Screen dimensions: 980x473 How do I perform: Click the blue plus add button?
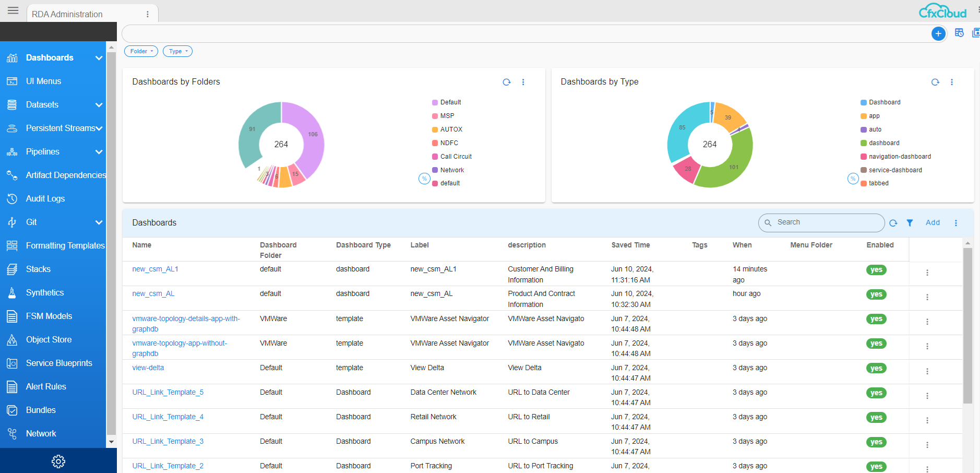[938, 34]
